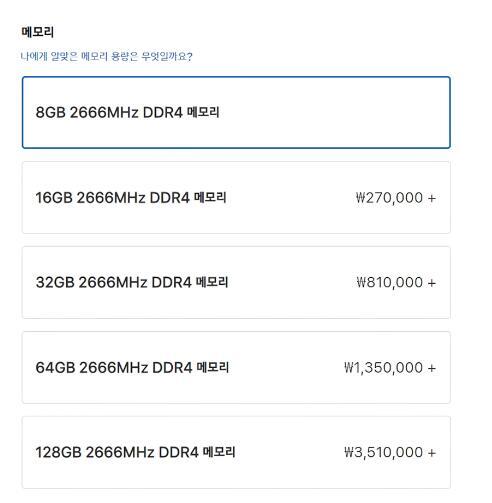Select the 8GB 2666MHz DDR4 memory option

point(236,112)
